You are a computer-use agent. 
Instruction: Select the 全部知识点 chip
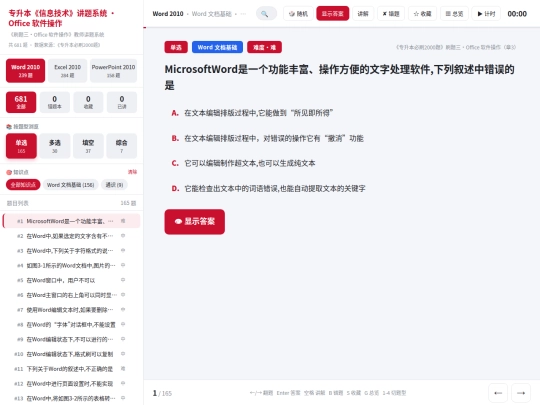[x=23, y=185]
